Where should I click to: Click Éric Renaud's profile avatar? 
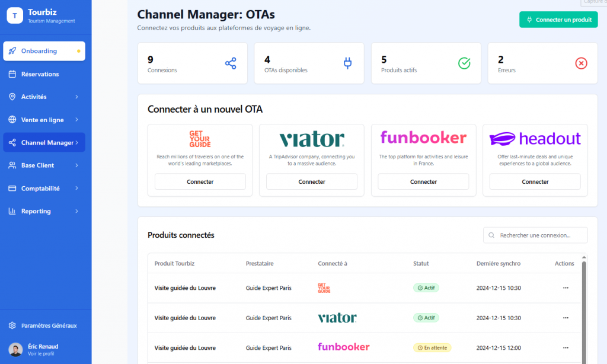[16, 349]
